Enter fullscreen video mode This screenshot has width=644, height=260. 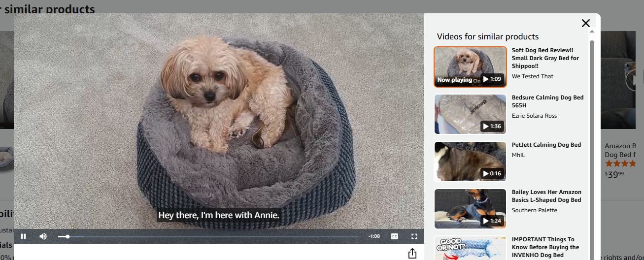coord(414,236)
